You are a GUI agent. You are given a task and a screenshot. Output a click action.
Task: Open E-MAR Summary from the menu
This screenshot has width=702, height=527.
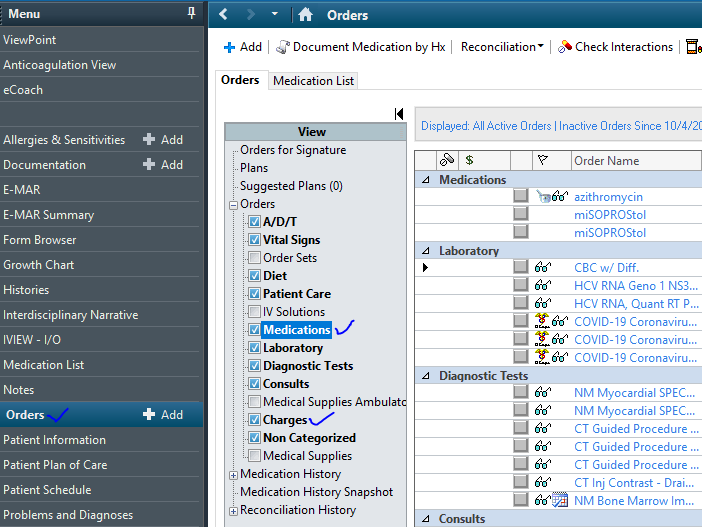pyautogui.click(x=48, y=215)
